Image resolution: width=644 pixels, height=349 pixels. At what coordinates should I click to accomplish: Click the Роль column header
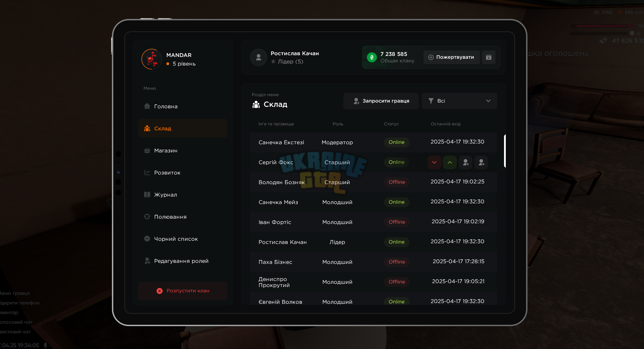click(338, 124)
